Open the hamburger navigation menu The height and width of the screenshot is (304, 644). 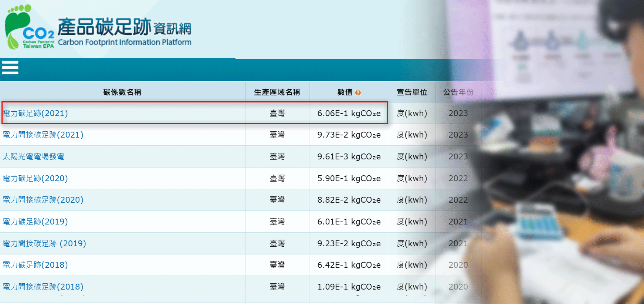click(10, 68)
